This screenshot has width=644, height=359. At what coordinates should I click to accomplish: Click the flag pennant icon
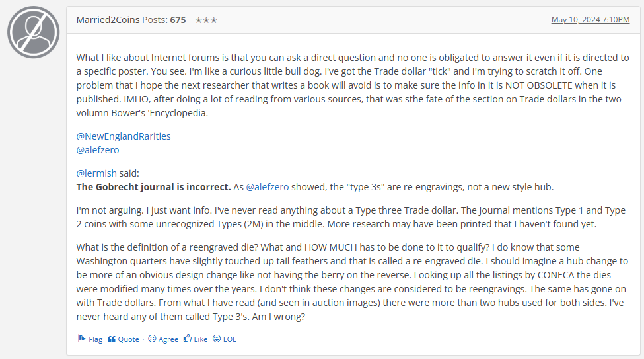tap(82, 339)
